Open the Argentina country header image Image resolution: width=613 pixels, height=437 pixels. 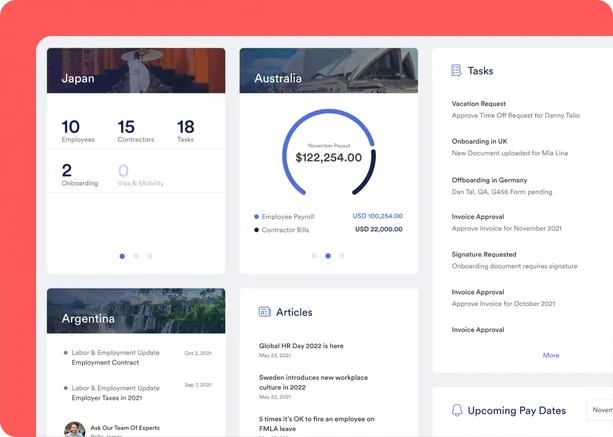[136, 311]
